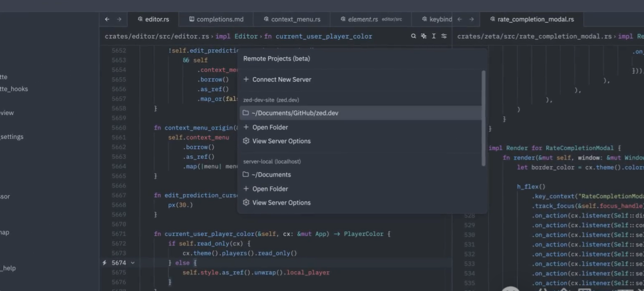This screenshot has width=644, height=291.
Task: Click the book icon on completions.md tab
Action: 192,19
